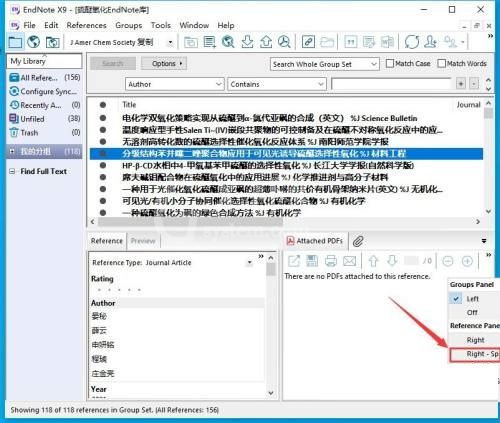Open the Edit menu
The width and height of the screenshot is (500, 423).
[x=51, y=25]
